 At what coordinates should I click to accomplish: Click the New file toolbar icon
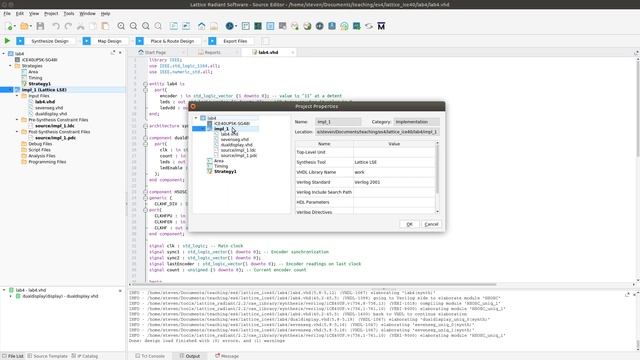coord(9,26)
